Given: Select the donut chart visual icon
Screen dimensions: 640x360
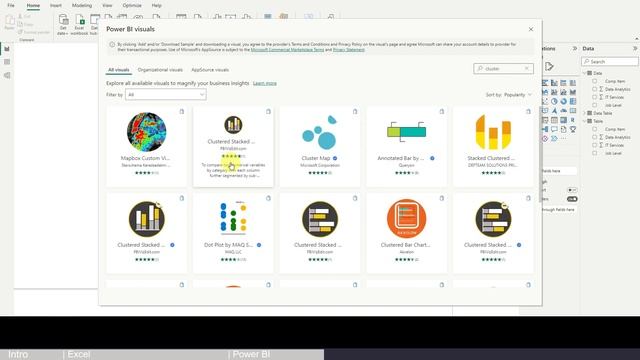Looking at the screenshot, I should pyautogui.click(x=564, y=101).
